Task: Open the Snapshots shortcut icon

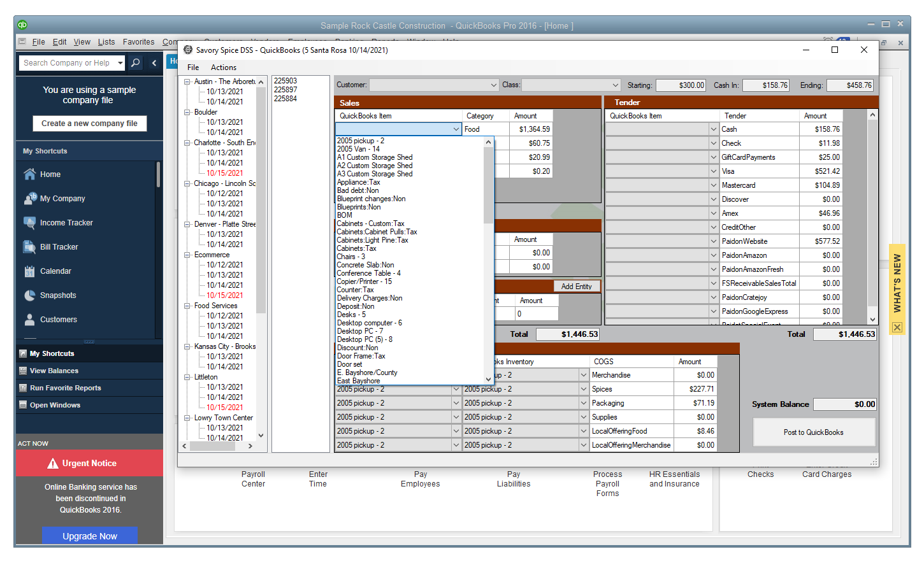Action: (29, 295)
